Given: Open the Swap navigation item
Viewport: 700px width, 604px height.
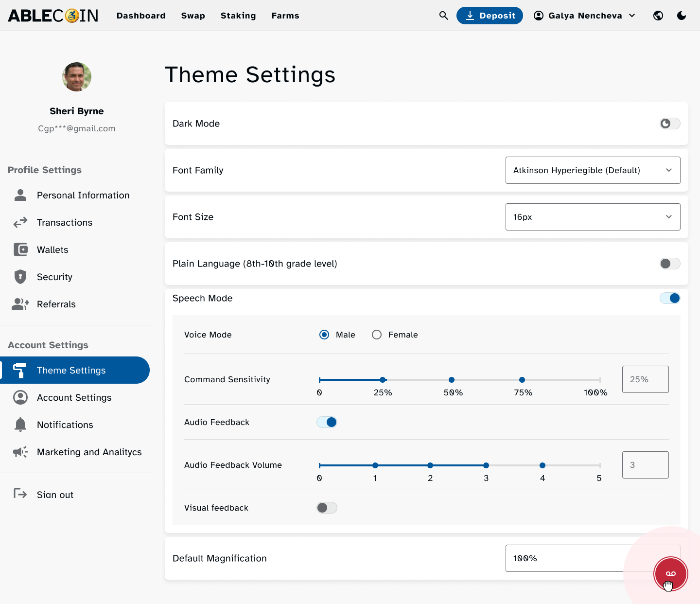Looking at the screenshot, I should pyautogui.click(x=193, y=16).
